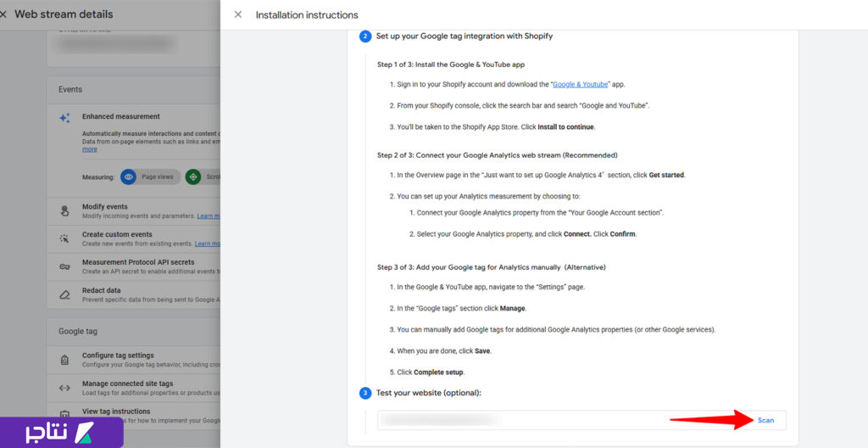Click the Google tag section header
868x448 pixels.
pos(77,331)
